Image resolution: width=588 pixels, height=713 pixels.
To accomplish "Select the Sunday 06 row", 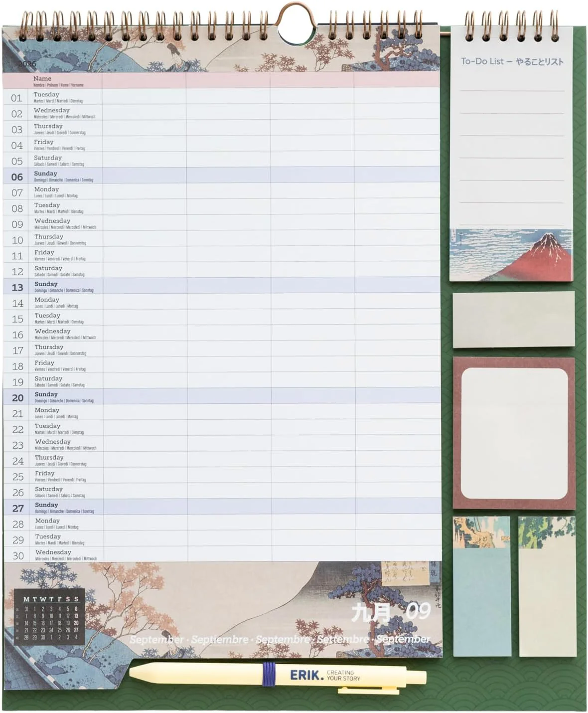I will pyautogui.click(x=222, y=175).
